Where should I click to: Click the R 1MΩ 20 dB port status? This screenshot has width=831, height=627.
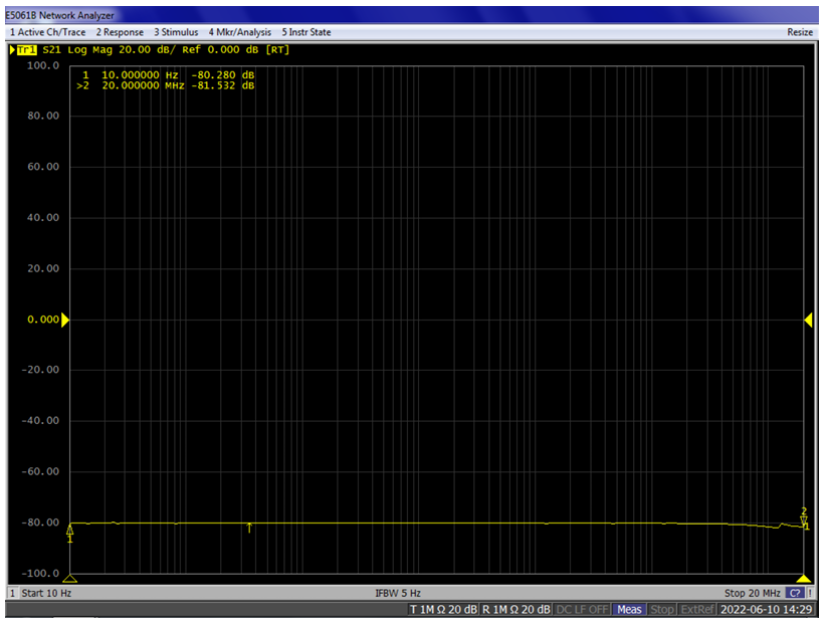click(516, 610)
